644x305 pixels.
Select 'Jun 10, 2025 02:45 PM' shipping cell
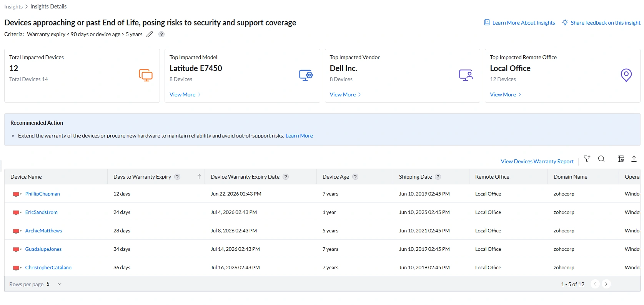424,212
